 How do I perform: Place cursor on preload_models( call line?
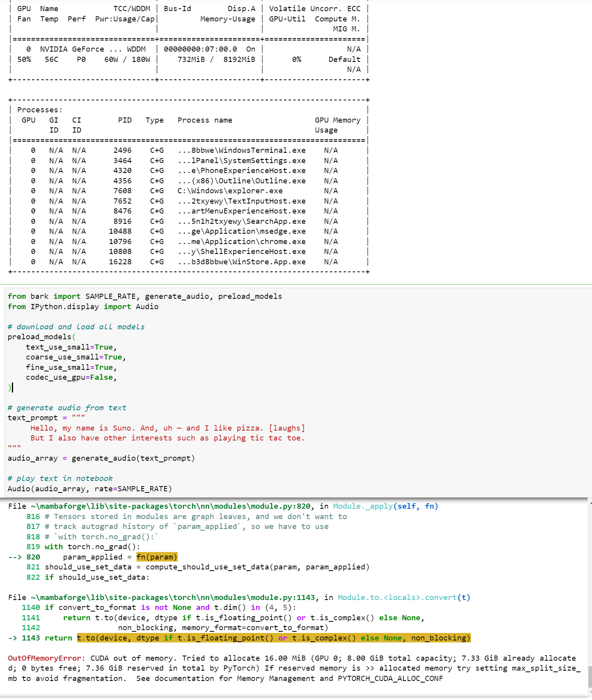coord(42,337)
